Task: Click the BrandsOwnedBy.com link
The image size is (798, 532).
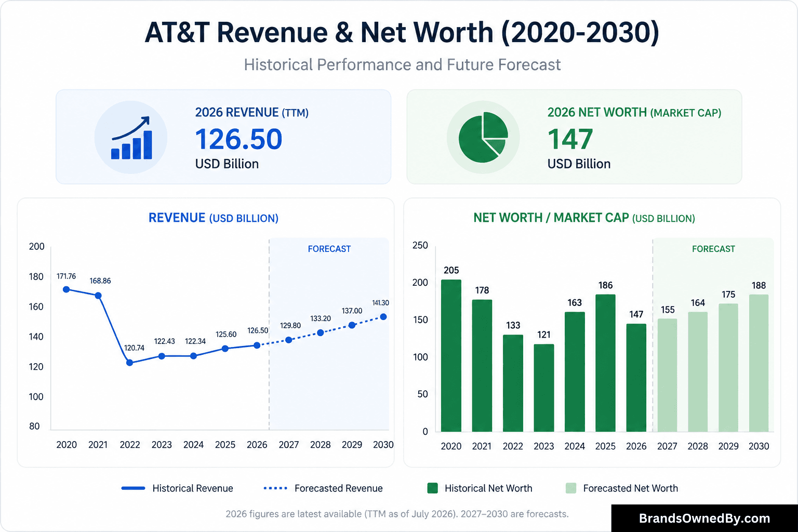Action: pyautogui.click(x=704, y=518)
